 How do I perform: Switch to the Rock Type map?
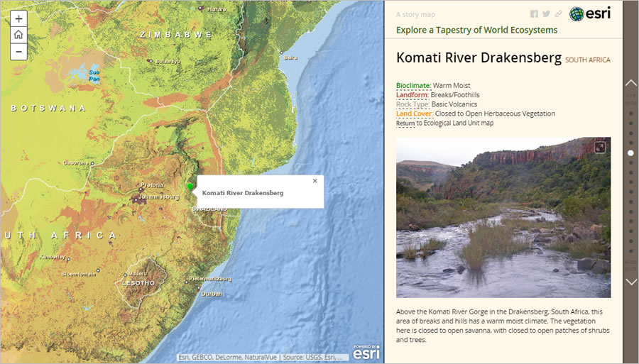(413, 104)
